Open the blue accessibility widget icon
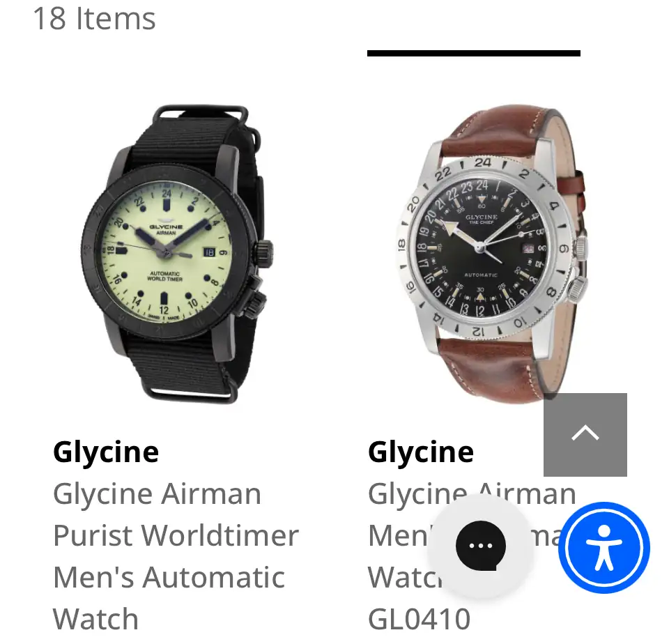The image size is (669, 644). tap(603, 548)
